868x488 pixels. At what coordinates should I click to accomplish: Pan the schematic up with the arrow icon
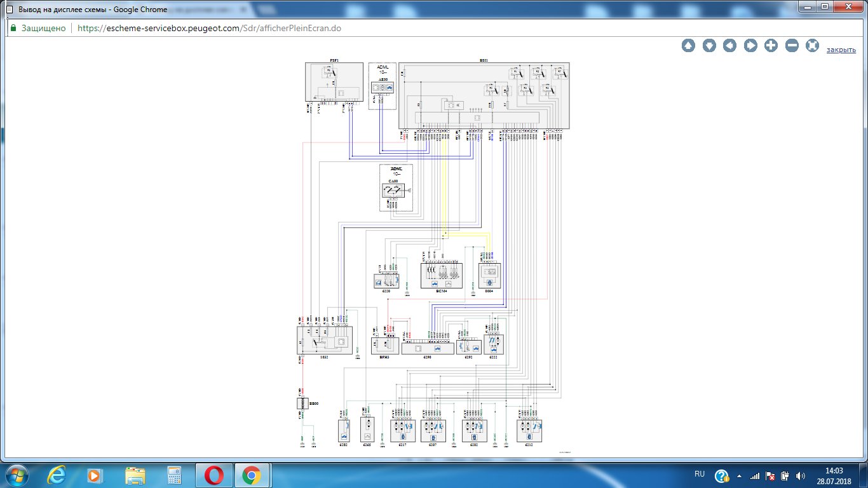pyautogui.click(x=688, y=46)
